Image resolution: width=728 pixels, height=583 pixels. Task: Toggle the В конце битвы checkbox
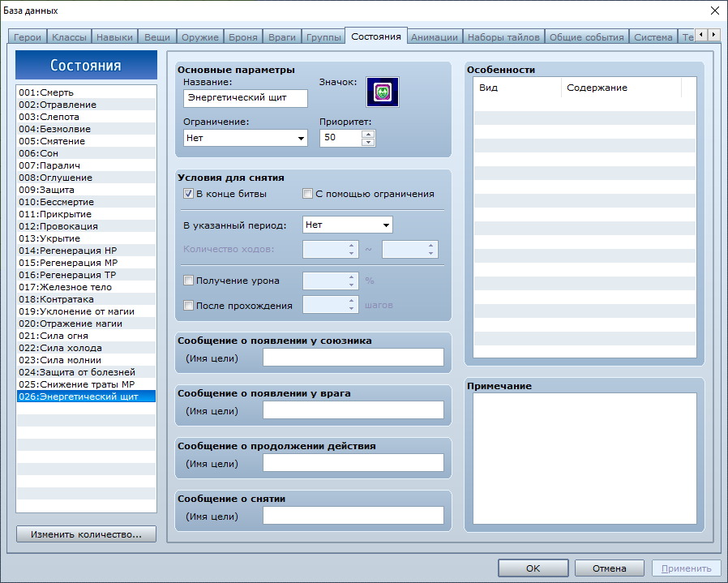[x=188, y=194]
